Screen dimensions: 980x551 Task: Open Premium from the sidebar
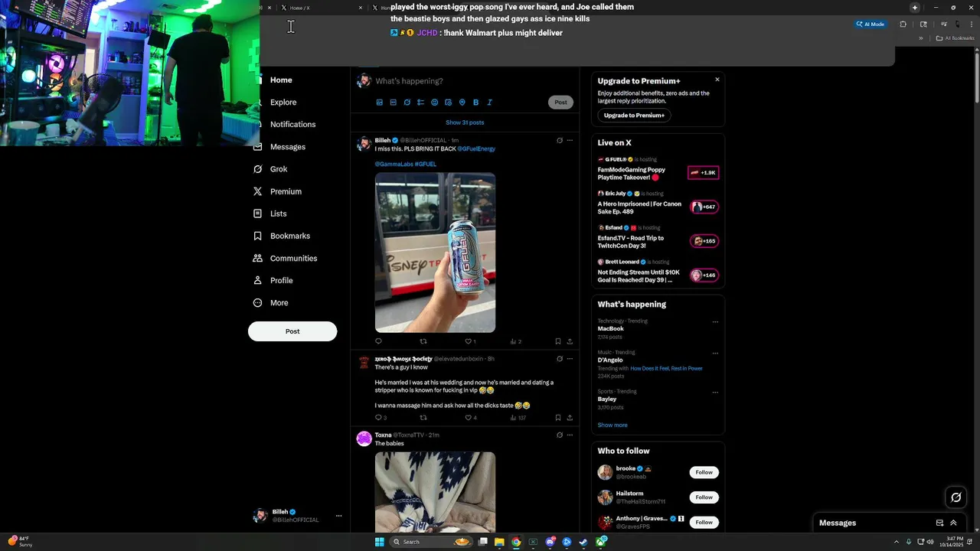277,191
